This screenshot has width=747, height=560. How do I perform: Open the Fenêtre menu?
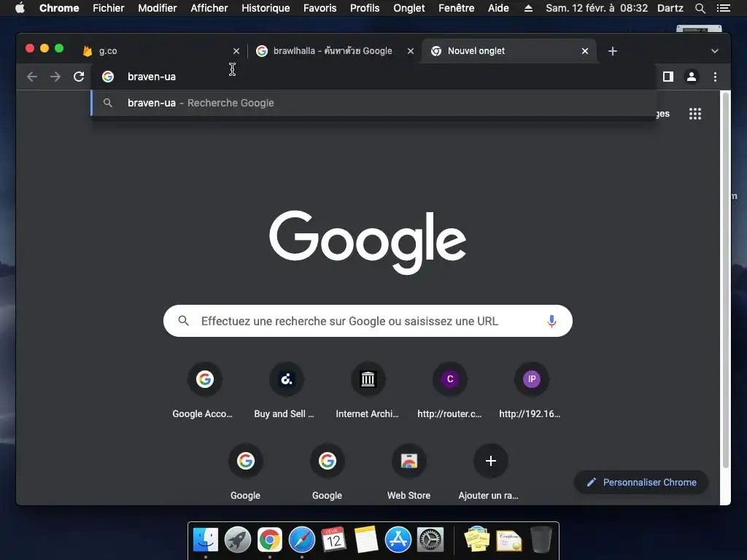[x=456, y=8]
